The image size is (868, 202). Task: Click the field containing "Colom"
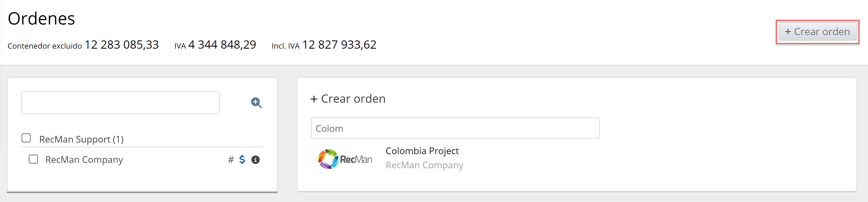click(x=455, y=128)
